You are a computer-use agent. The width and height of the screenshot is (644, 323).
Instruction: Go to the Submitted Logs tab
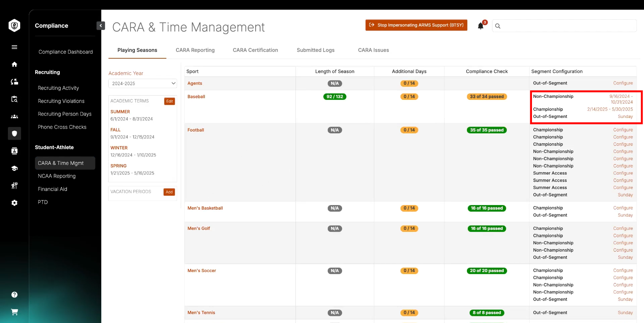[315, 50]
